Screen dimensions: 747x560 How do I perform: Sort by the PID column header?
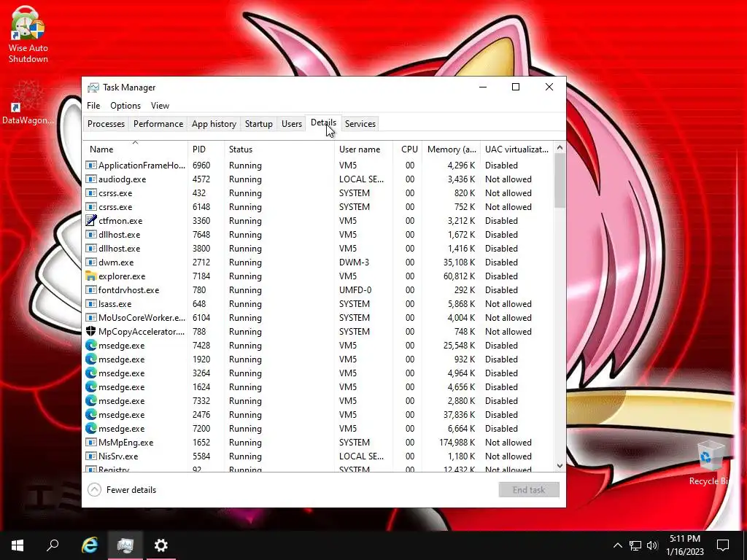[206, 149]
